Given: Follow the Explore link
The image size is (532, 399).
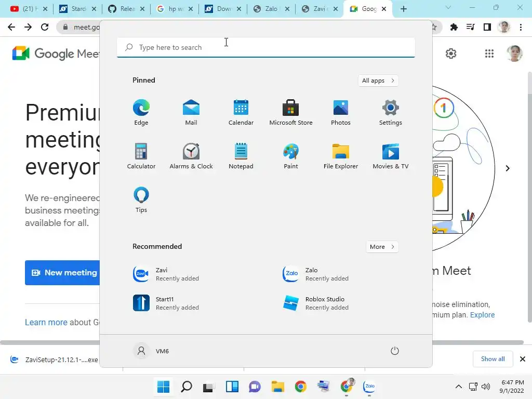Looking at the screenshot, I should (x=482, y=315).
